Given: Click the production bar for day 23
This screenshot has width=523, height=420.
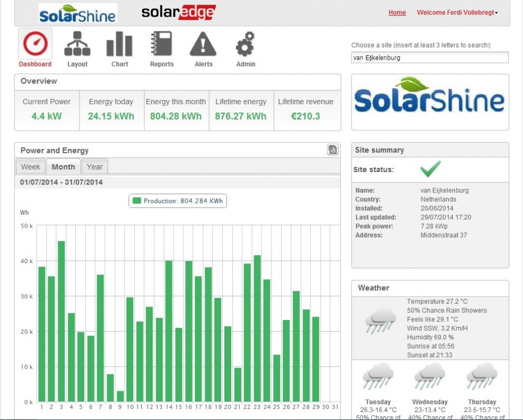Looking at the screenshot, I should [257, 328].
